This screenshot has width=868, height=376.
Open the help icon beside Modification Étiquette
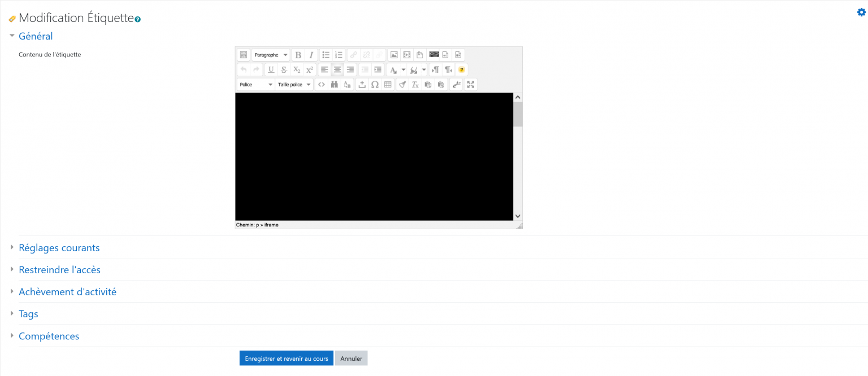coord(138,20)
